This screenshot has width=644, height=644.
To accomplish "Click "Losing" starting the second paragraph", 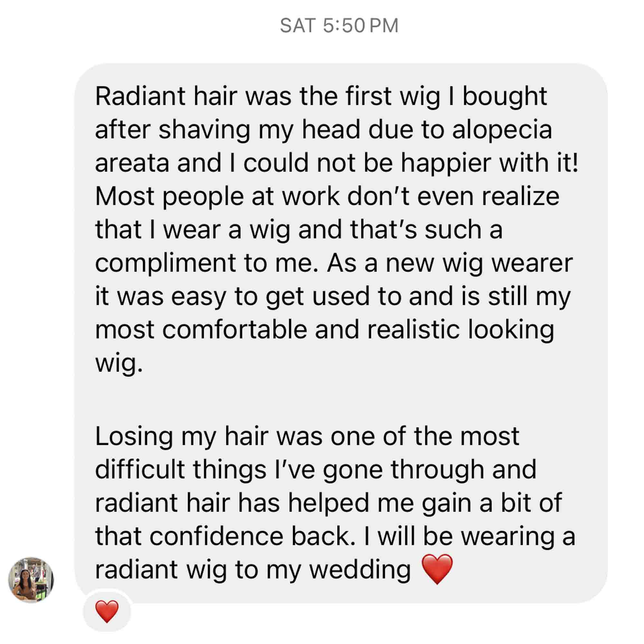I will [134, 437].
